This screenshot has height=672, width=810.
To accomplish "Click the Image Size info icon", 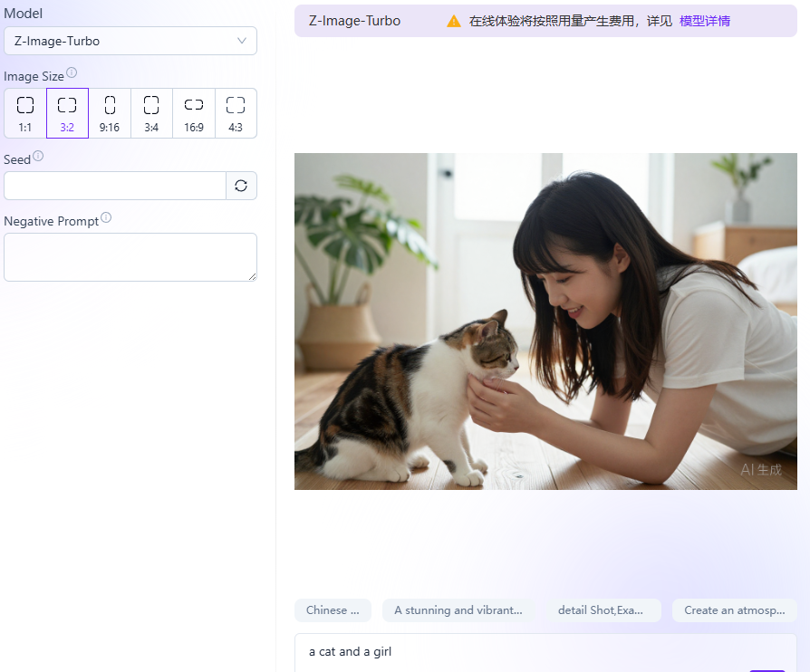I will (72, 72).
